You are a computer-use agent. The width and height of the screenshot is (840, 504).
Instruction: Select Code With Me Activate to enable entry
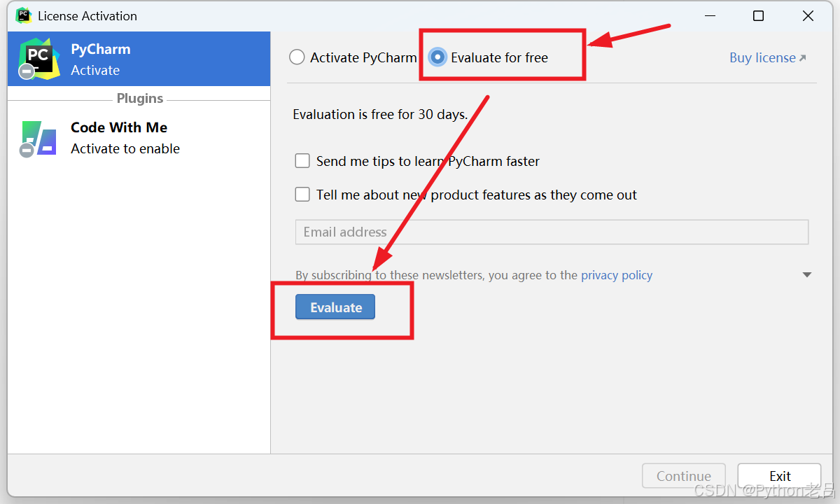coord(139,138)
